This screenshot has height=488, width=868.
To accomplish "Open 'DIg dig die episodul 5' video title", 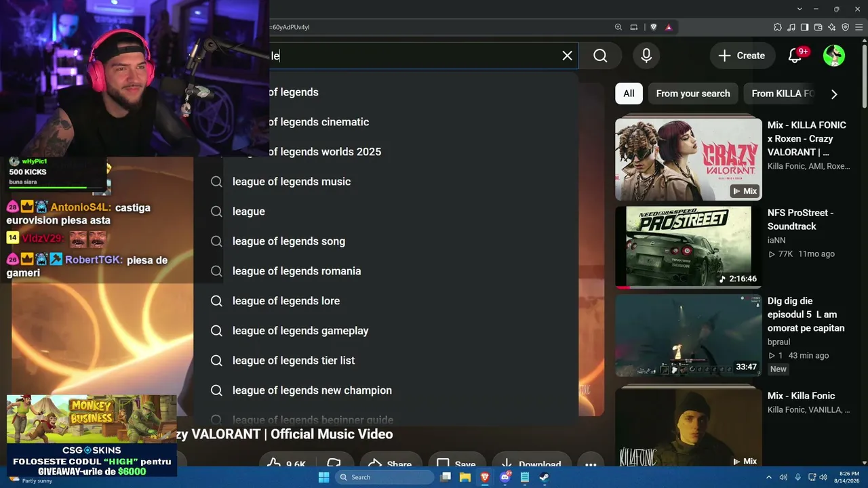I will tap(806, 314).
